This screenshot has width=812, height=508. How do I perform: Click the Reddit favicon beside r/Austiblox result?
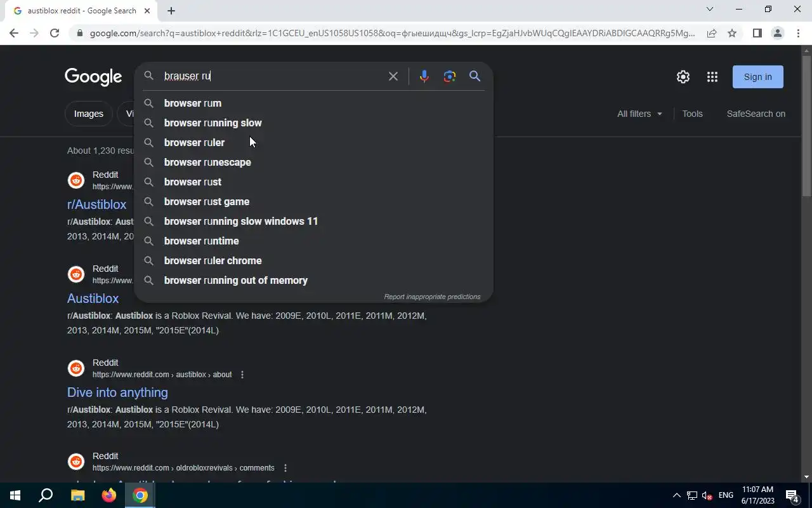click(x=76, y=180)
